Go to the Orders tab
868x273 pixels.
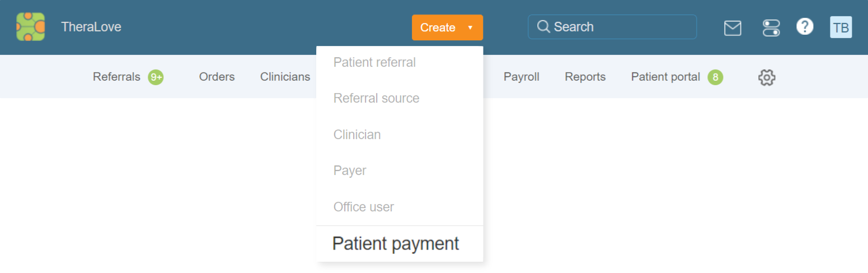(217, 77)
